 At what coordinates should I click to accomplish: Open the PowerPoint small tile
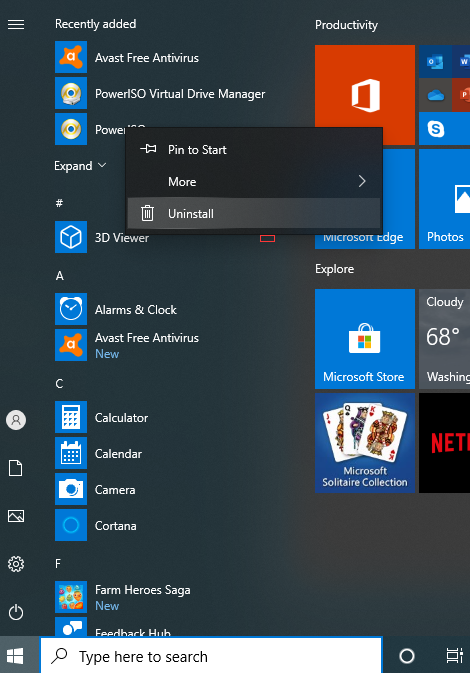462,95
